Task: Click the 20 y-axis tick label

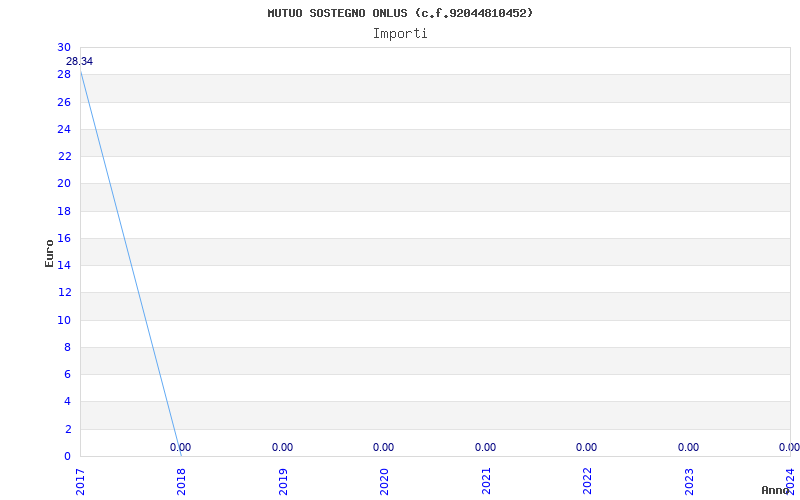Action: click(x=64, y=184)
